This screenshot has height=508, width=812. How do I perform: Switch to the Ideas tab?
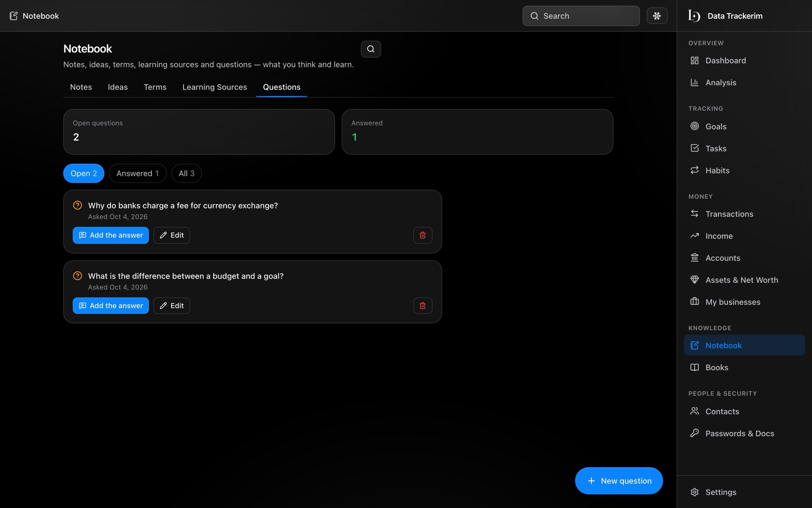pos(118,87)
